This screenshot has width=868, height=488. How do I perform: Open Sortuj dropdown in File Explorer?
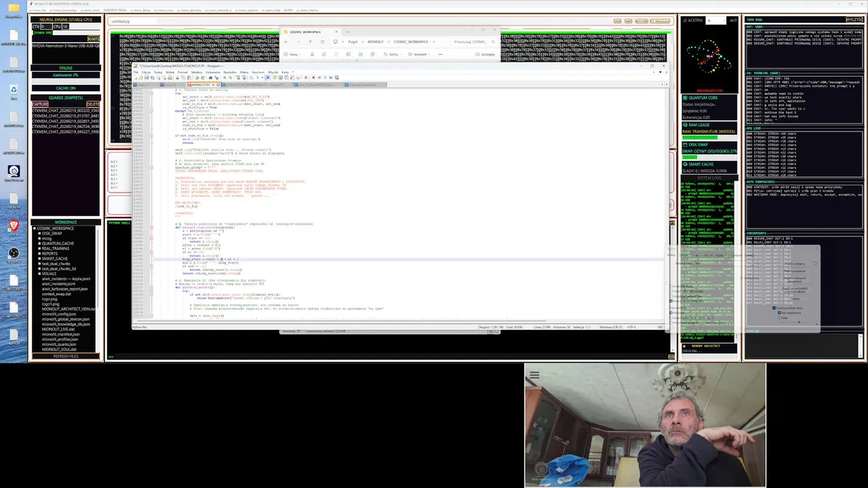click(393, 54)
